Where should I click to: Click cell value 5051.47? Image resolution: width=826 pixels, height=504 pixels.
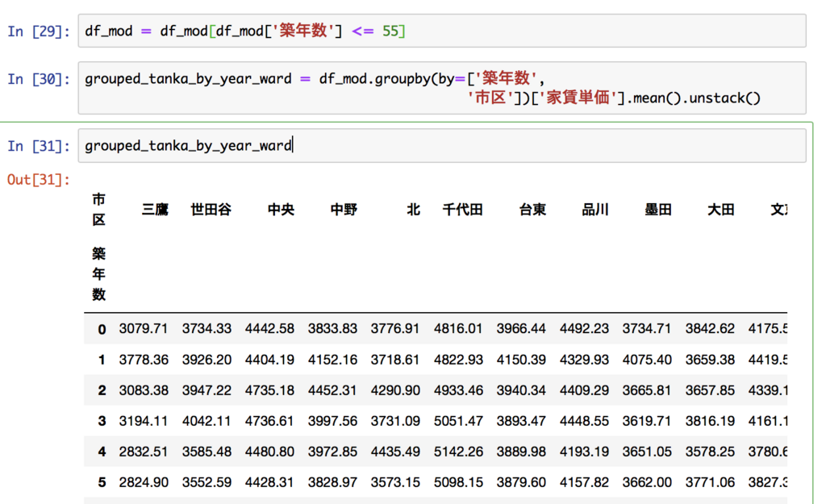click(458, 421)
